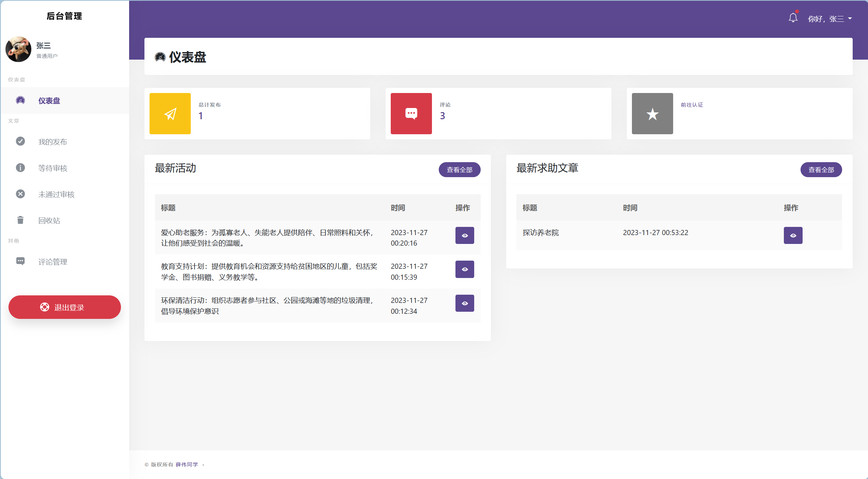Viewport: 868px width, 479px height.
Task: Open the 回收站 trash section
Action: coord(49,220)
